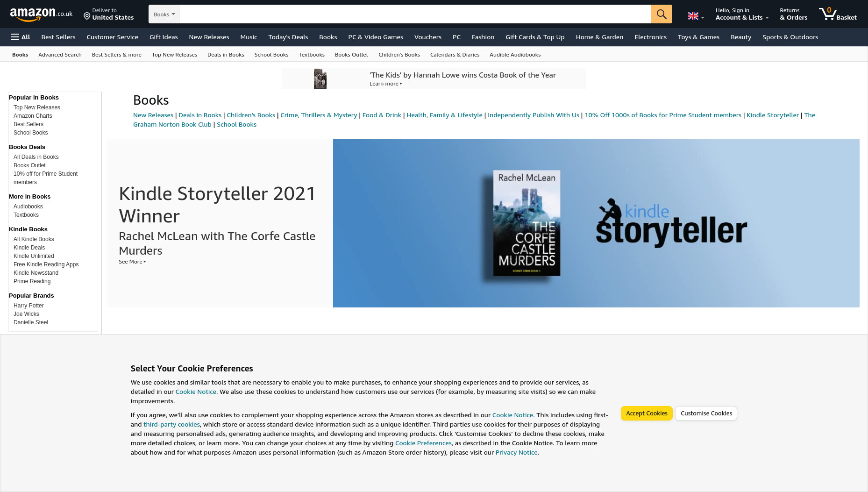Click See More under Kindle Storyteller Winner

click(132, 262)
